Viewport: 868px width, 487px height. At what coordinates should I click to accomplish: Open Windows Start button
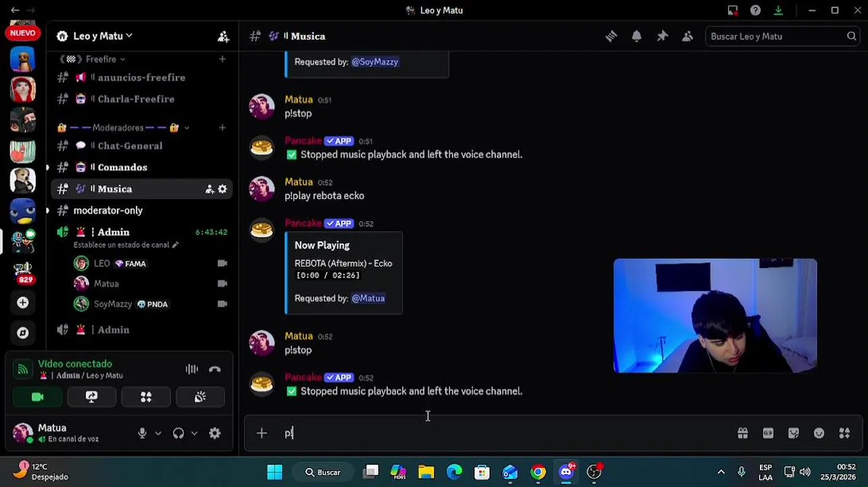pos(274,472)
